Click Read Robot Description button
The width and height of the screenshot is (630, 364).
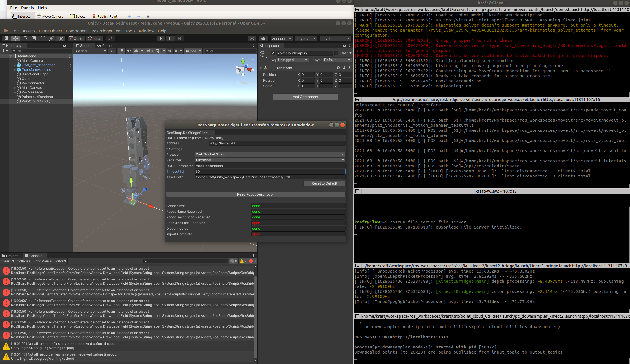(x=256, y=194)
